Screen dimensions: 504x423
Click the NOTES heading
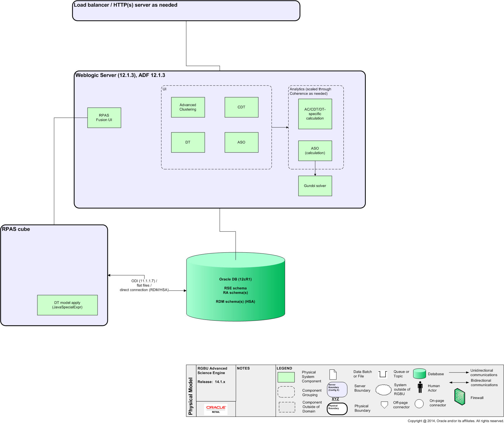243,368
